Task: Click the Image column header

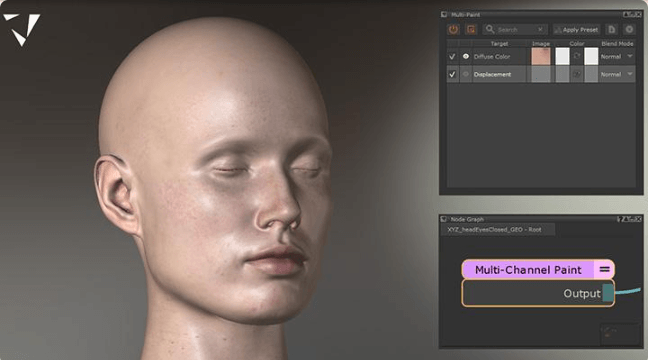Action: pyautogui.click(x=541, y=43)
